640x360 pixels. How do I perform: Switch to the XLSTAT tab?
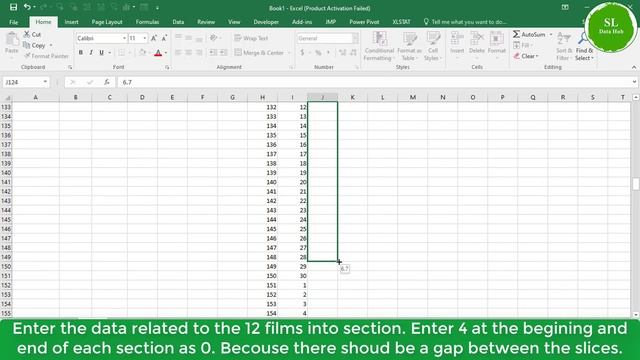click(401, 22)
